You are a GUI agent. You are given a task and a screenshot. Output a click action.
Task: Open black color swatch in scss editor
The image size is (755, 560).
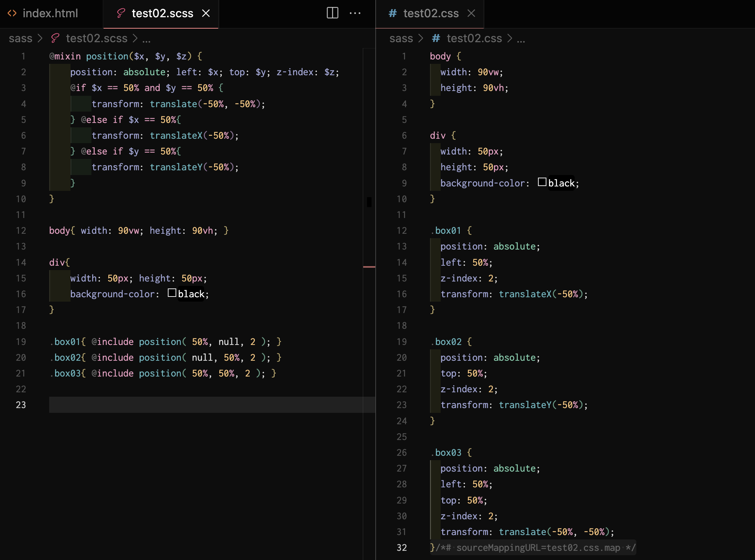point(172,293)
